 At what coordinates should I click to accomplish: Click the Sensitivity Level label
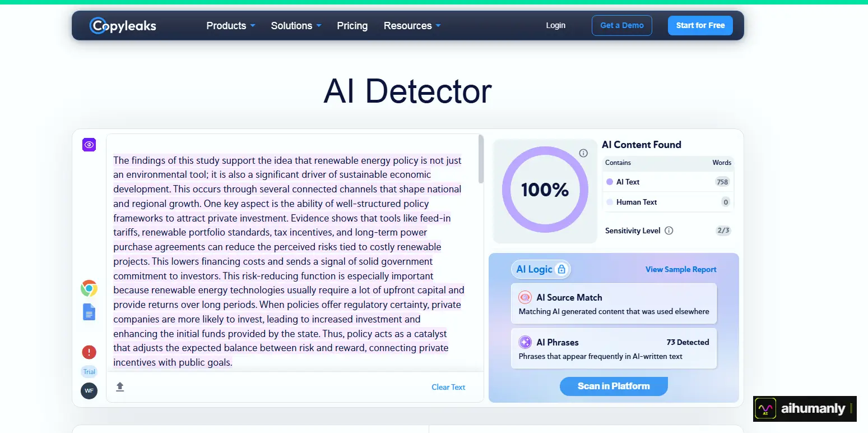point(633,231)
